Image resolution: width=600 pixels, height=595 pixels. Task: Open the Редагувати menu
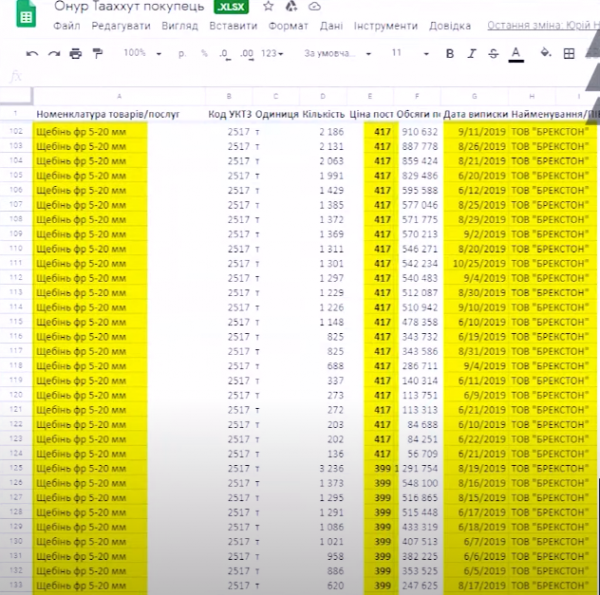(x=121, y=26)
